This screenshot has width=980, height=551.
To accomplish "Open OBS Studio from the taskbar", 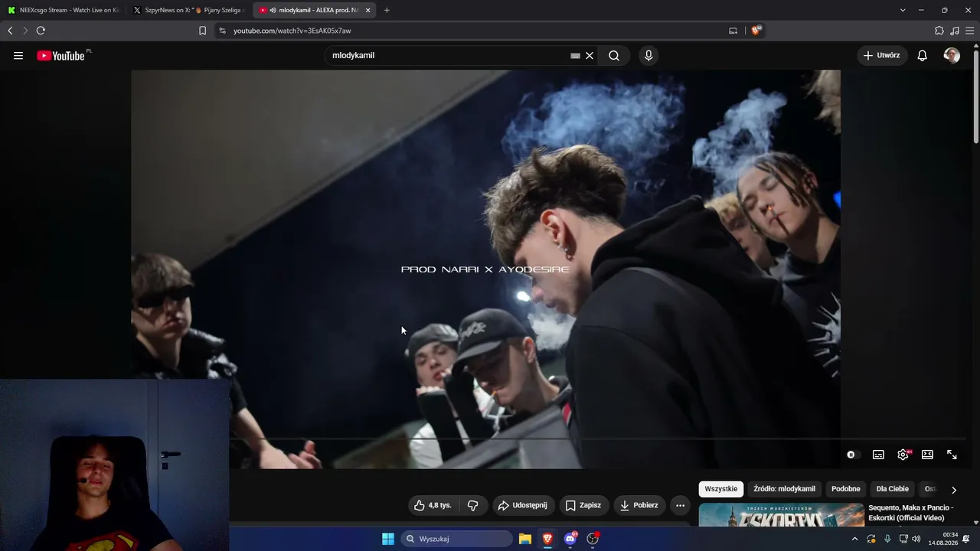I will (x=593, y=539).
